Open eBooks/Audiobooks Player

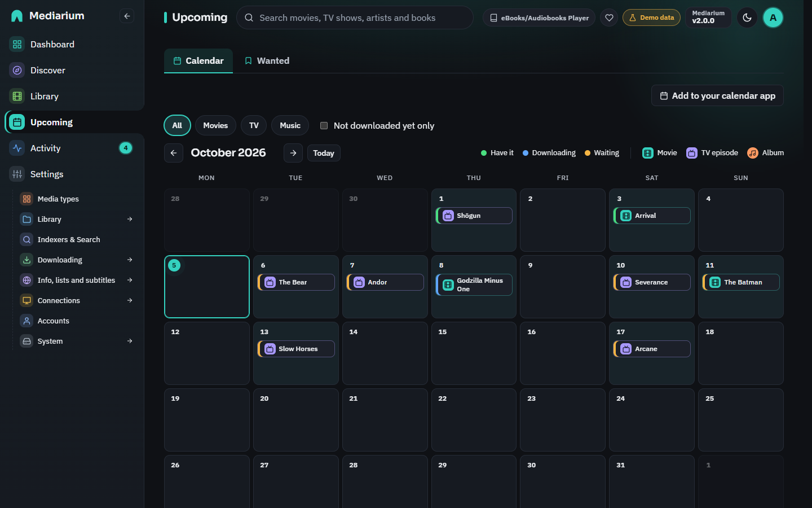pyautogui.click(x=539, y=17)
